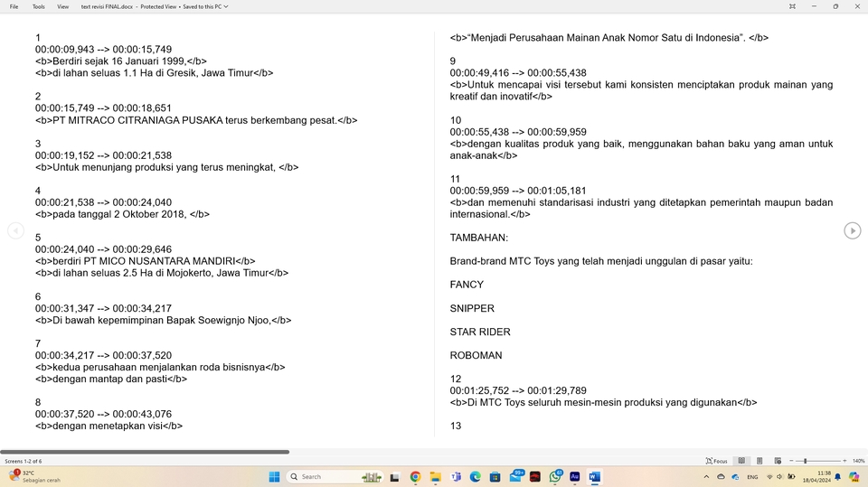Click the horizontal scrollbar thumb

point(145,452)
